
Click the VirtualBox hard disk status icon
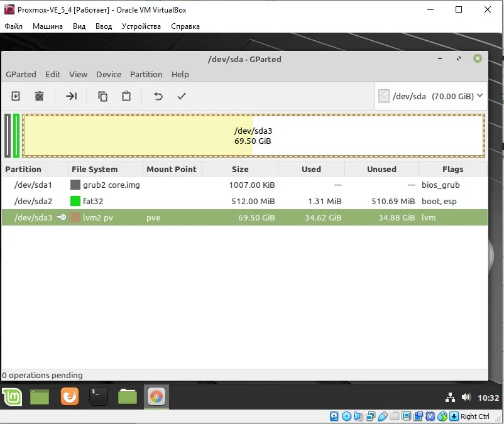(334, 416)
